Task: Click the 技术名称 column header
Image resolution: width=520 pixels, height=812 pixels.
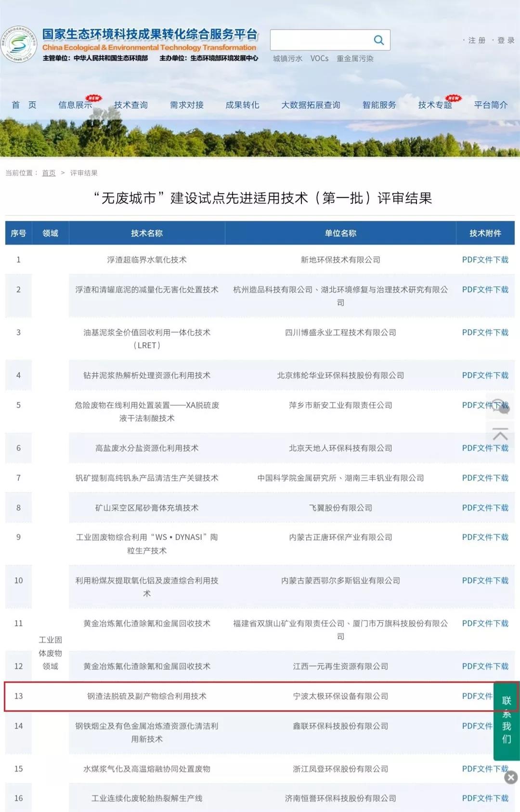Action: 147,233
